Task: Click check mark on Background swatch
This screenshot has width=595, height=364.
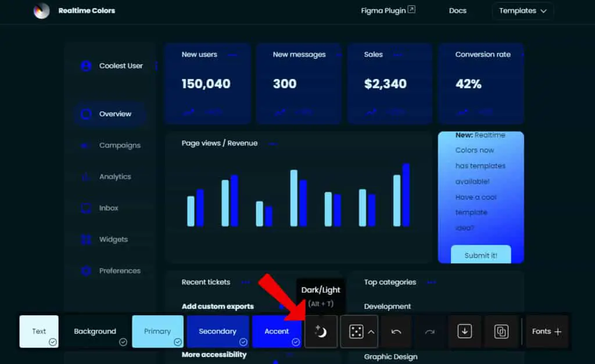Action: 123,342
